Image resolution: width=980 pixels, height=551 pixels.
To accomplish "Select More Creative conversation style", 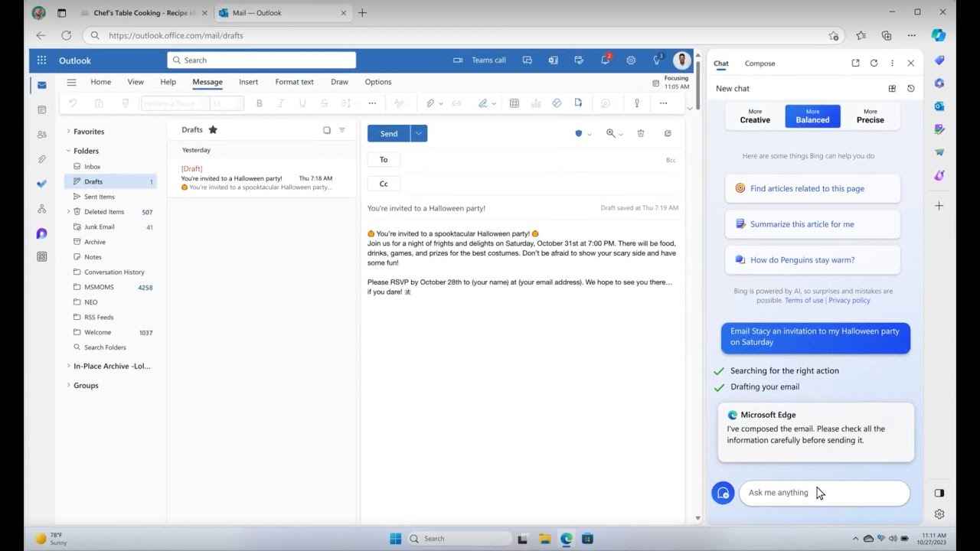I will click(755, 116).
